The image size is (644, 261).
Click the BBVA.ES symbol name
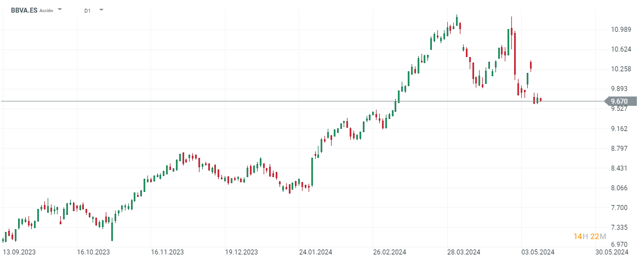(24, 10)
